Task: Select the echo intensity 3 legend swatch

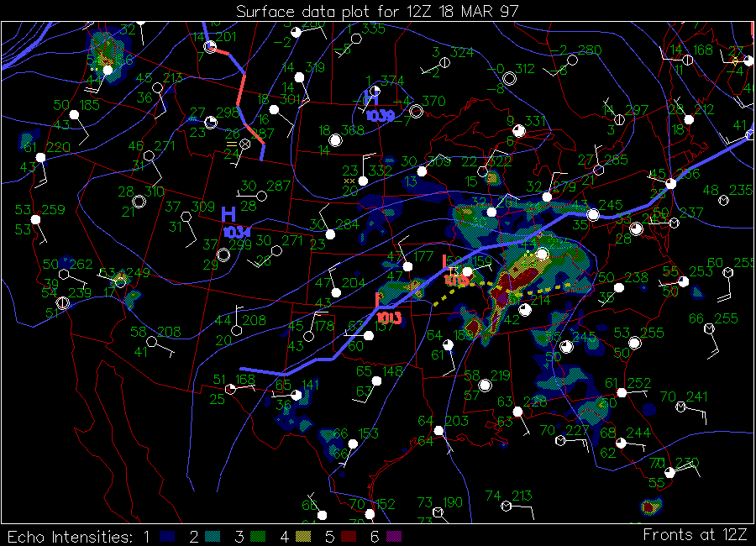Action: pyautogui.click(x=258, y=536)
